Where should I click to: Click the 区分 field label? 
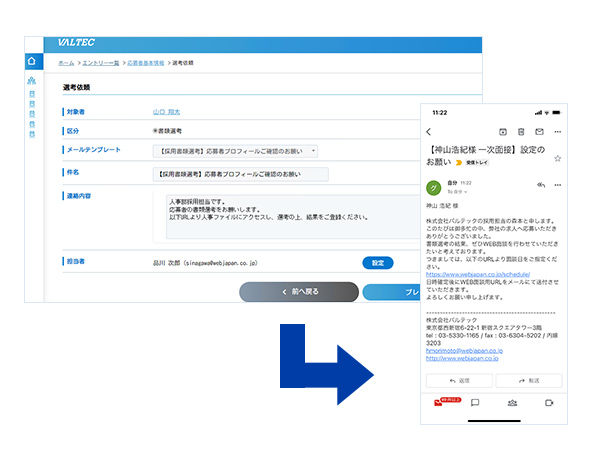pyautogui.click(x=73, y=131)
